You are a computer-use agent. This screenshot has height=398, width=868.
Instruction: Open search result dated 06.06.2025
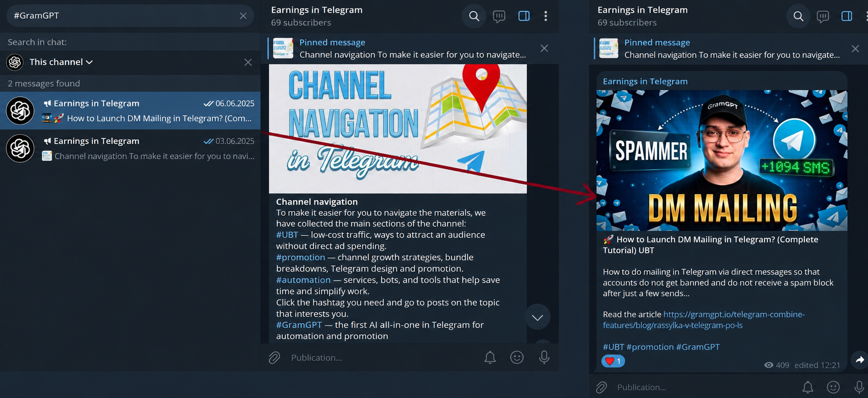tap(130, 111)
